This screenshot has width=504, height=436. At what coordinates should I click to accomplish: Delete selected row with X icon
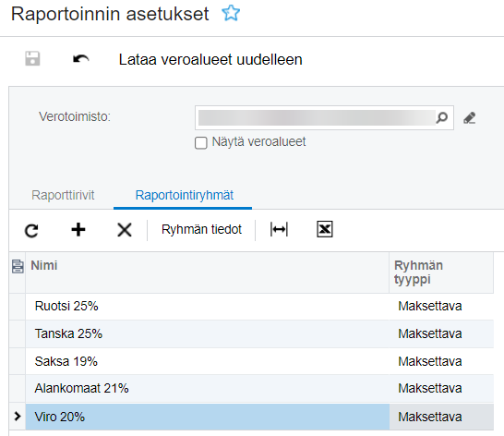(x=125, y=230)
